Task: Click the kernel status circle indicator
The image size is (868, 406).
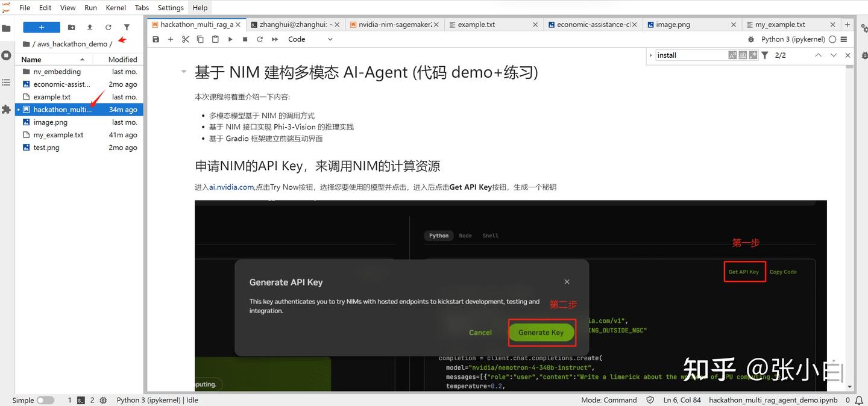Action: (832, 39)
